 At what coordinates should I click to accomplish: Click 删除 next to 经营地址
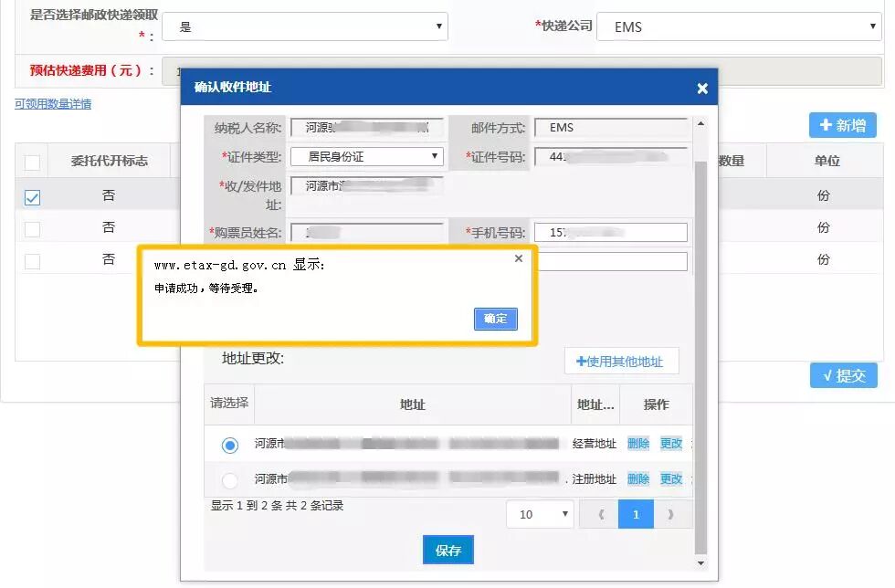coord(637,444)
